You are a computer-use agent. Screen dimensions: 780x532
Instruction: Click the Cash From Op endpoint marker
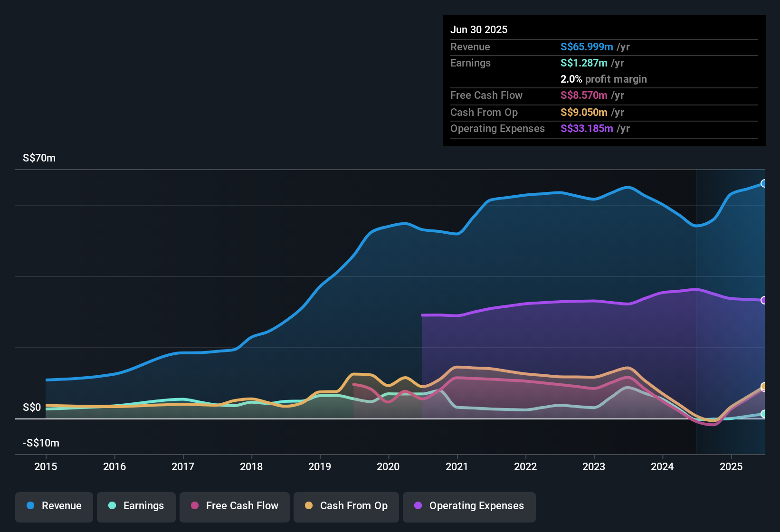coord(764,387)
